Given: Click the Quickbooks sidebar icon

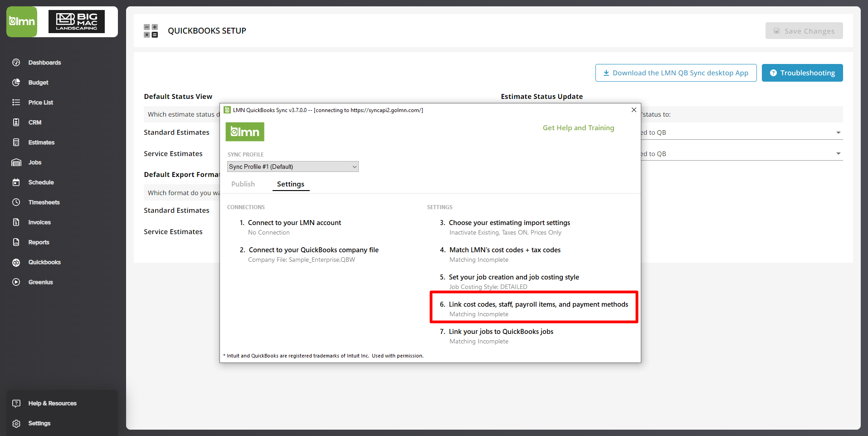Looking at the screenshot, I should [x=16, y=262].
